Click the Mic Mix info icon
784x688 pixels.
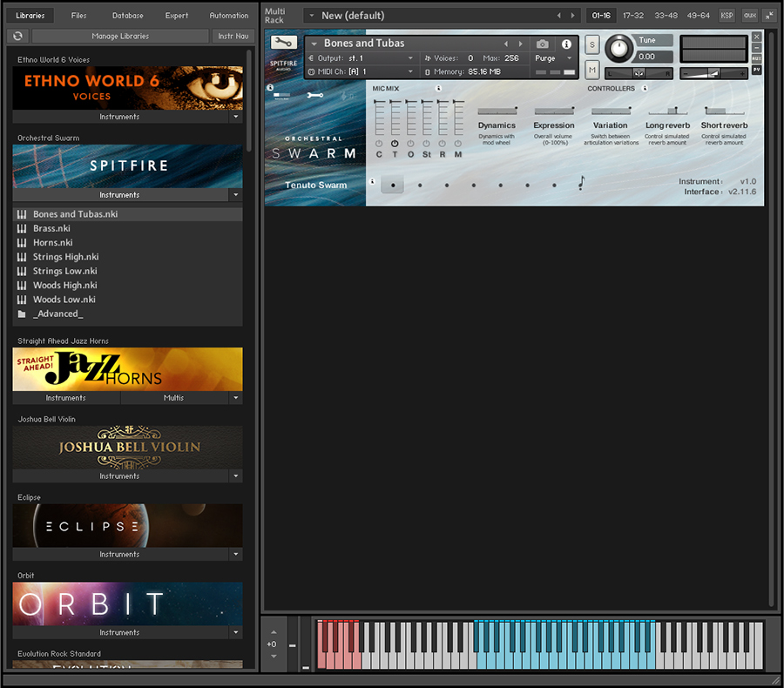click(x=438, y=89)
